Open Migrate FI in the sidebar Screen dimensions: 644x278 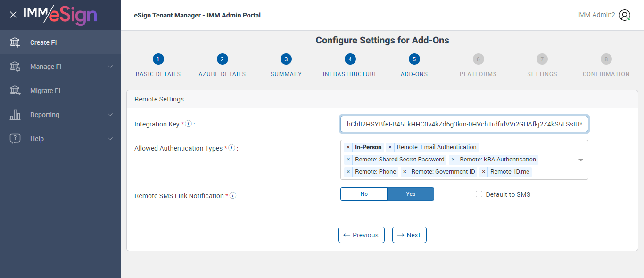click(x=45, y=91)
